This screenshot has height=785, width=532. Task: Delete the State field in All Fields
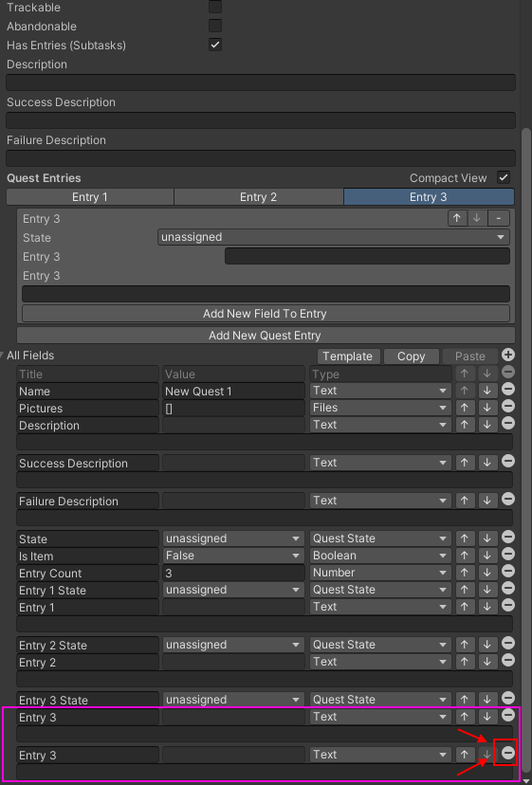pyautogui.click(x=508, y=538)
